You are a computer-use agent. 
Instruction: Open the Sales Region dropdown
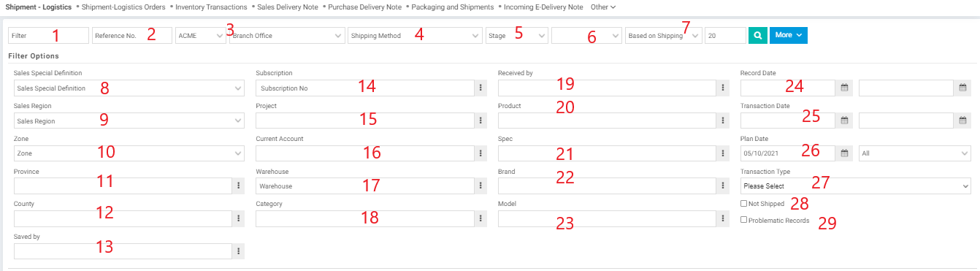pyautogui.click(x=129, y=121)
